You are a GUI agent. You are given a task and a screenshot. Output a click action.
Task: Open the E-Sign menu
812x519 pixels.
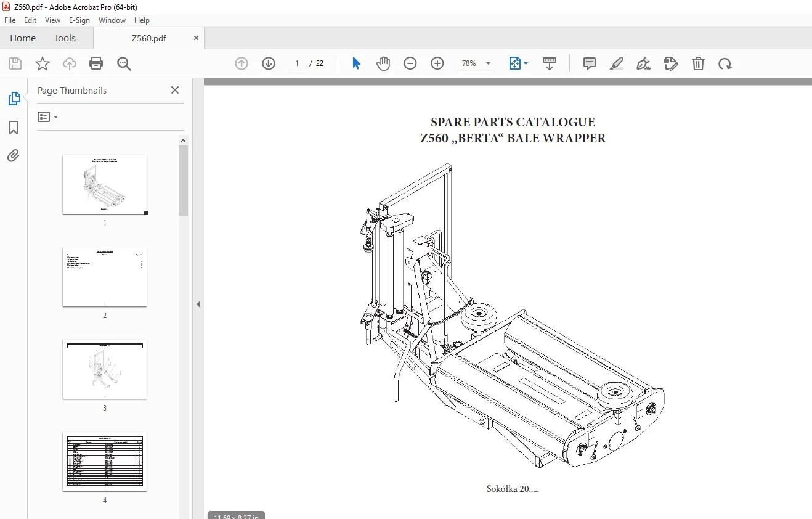(79, 20)
